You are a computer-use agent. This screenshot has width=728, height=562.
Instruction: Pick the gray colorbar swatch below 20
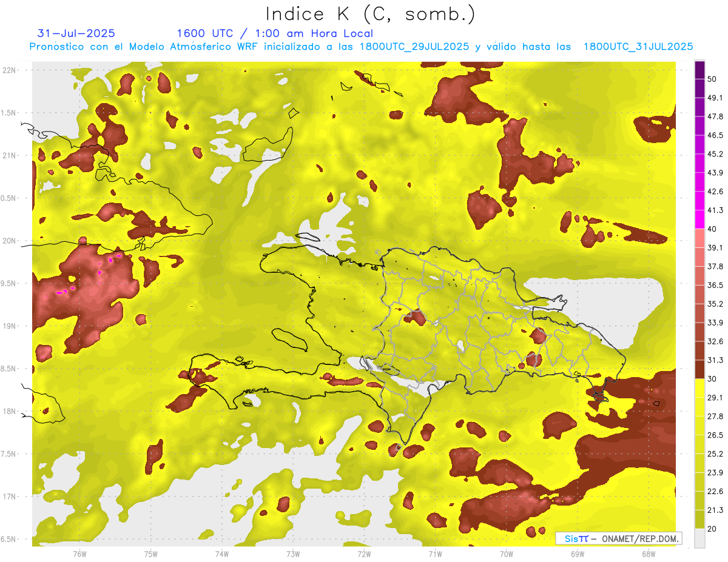tap(699, 538)
